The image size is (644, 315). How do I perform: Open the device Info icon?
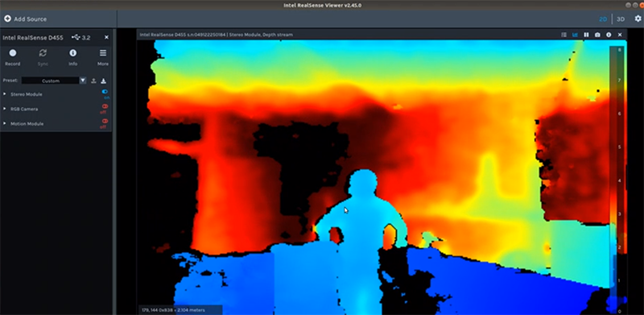click(72, 53)
